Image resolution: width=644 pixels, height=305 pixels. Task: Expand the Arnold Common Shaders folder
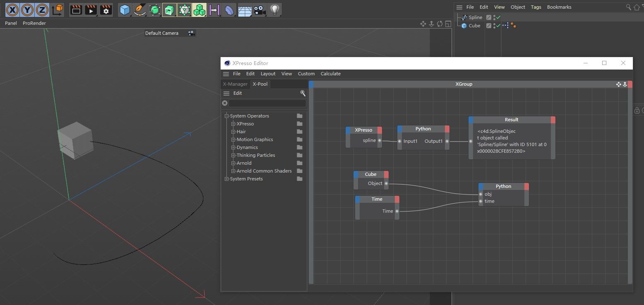click(x=233, y=171)
